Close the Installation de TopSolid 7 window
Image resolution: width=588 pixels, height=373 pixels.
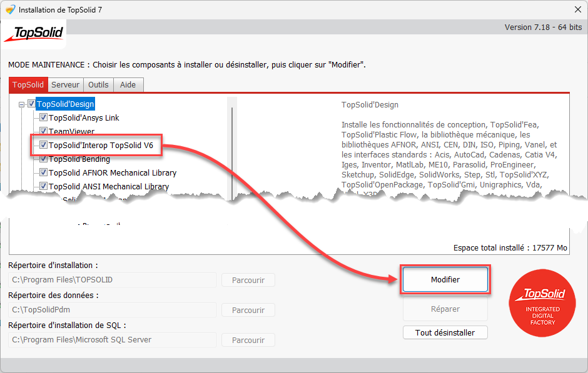click(578, 10)
